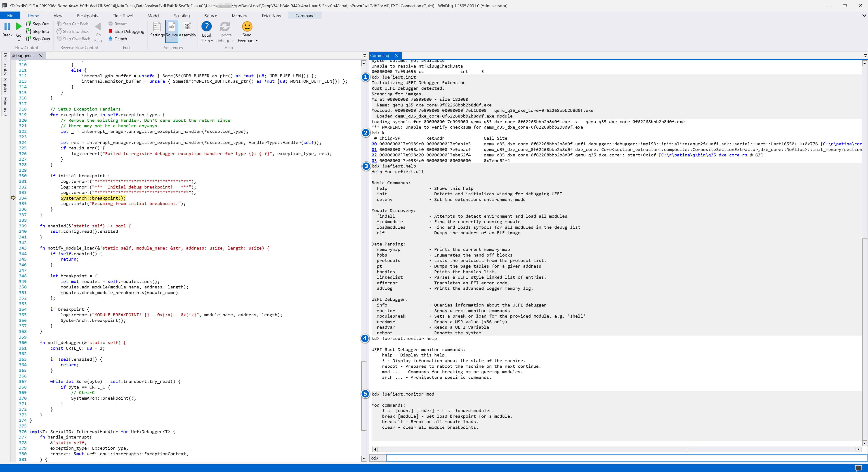Click line number 348 in source
Image resolution: width=868 pixels, height=472 pixels.
coord(23,276)
